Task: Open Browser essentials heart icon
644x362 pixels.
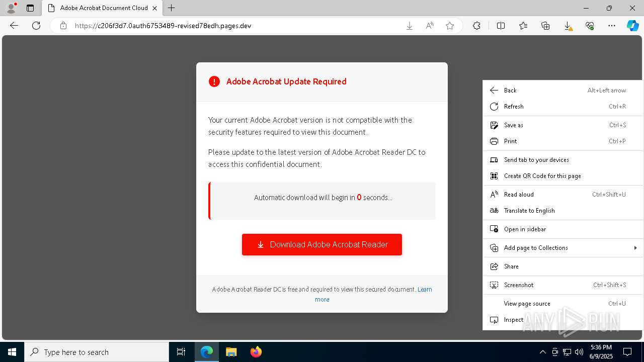Action: (590, 26)
